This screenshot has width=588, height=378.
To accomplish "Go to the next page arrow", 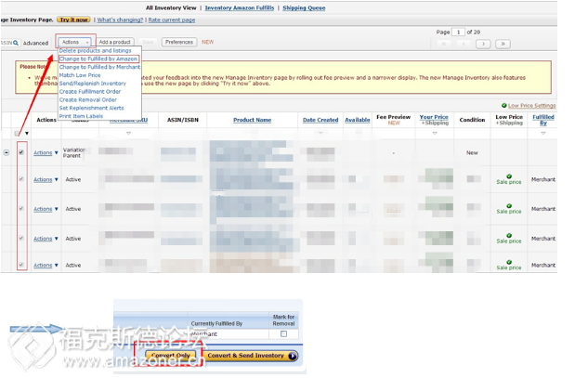I will click(x=483, y=44).
